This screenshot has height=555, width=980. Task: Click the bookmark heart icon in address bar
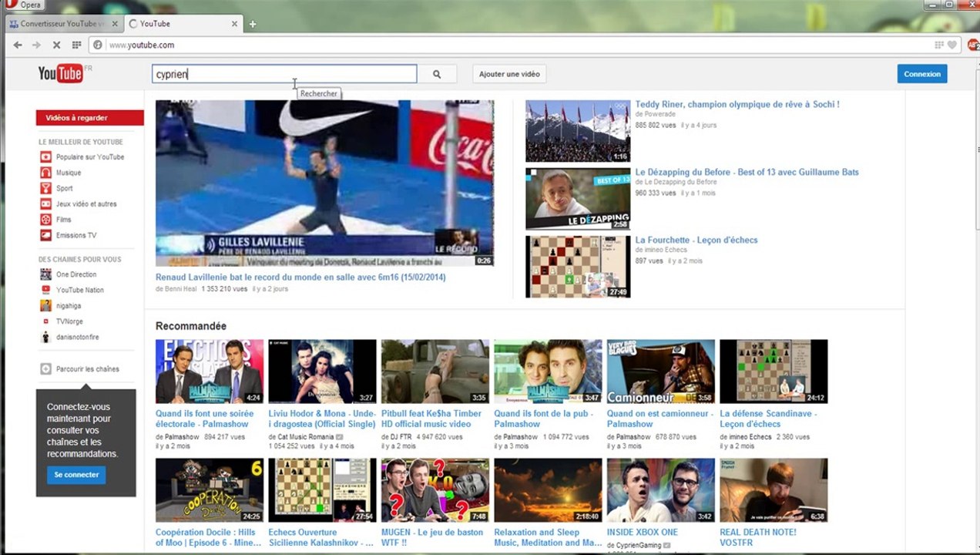point(951,45)
